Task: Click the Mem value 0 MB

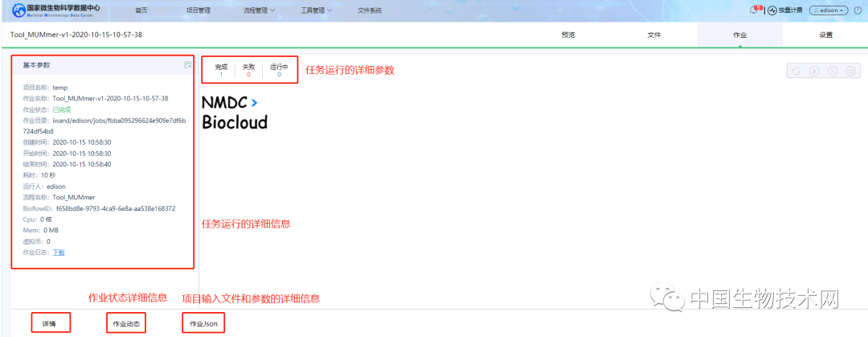Action: [51, 230]
